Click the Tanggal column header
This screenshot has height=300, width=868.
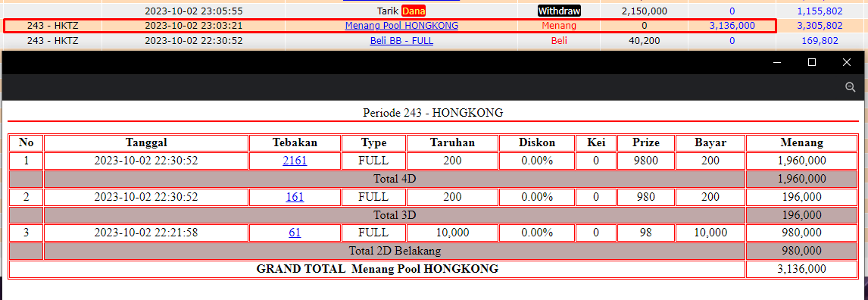(146, 143)
